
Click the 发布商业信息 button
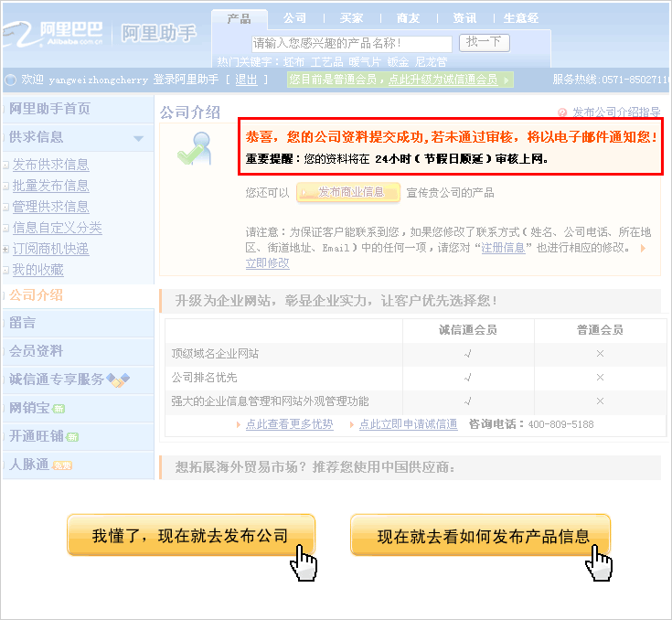coord(348,192)
